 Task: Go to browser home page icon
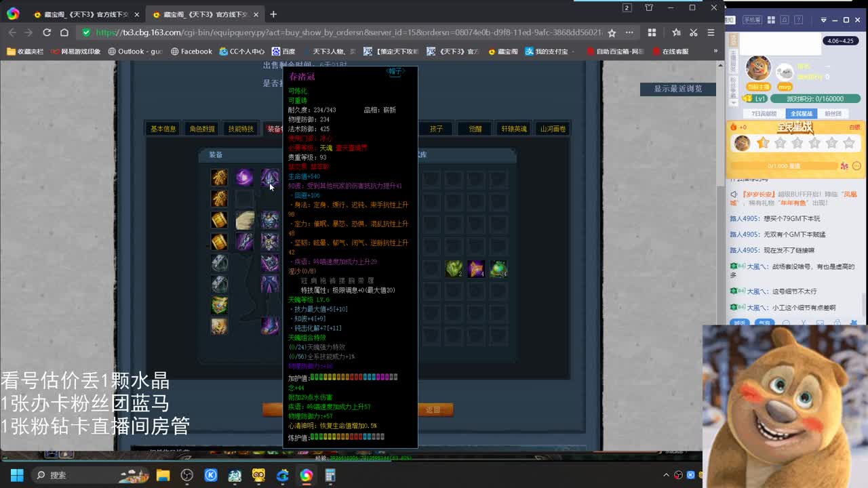point(64,33)
